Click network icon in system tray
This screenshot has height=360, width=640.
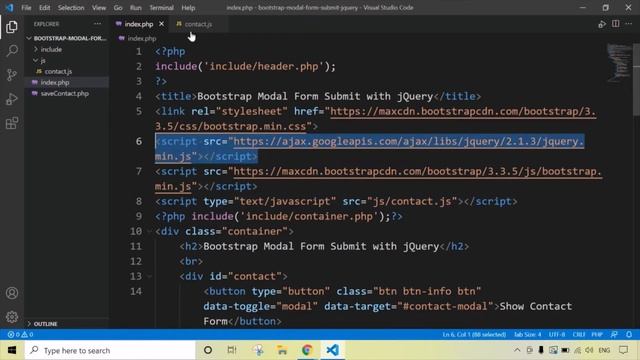(577, 350)
